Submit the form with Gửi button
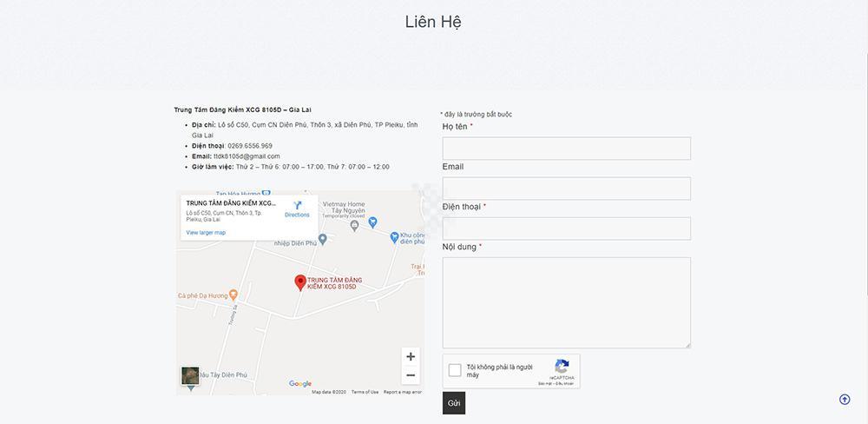Screen dimensions: 868x424 click(454, 403)
